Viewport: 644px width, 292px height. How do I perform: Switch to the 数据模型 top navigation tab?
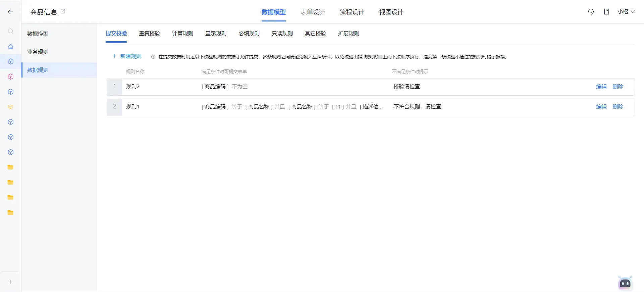click(x=274, y=12)
